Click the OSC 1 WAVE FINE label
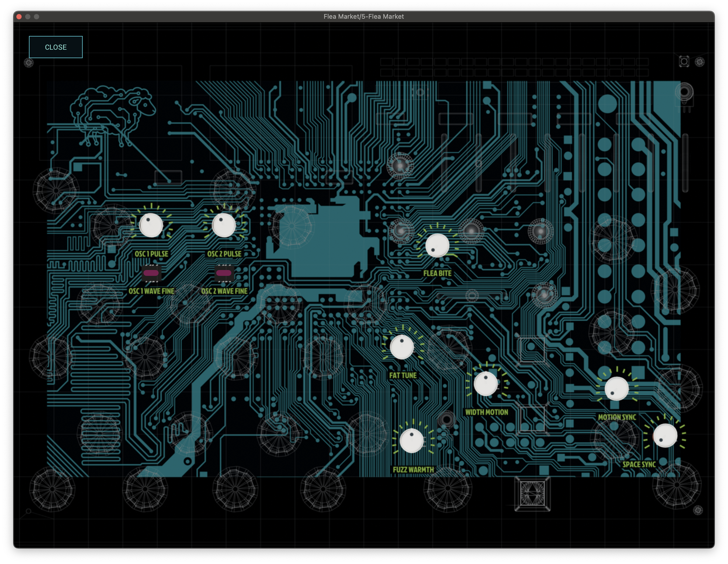Viewport: 728px width, 564px height. click(x=151, y=291)
